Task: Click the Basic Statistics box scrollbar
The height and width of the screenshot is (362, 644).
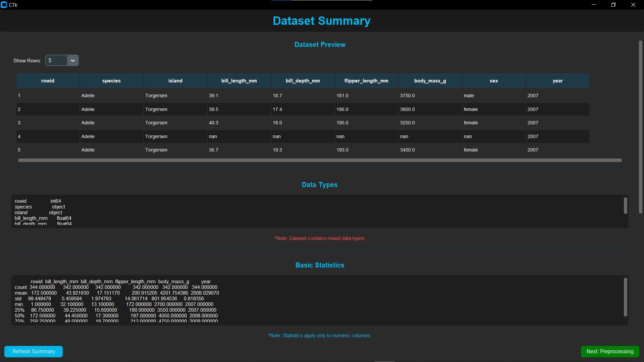Action: pyautogui.click(x=625, y=297)
